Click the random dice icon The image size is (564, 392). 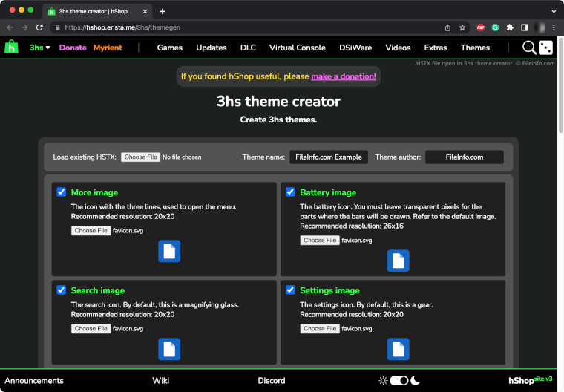click(545, 48)
